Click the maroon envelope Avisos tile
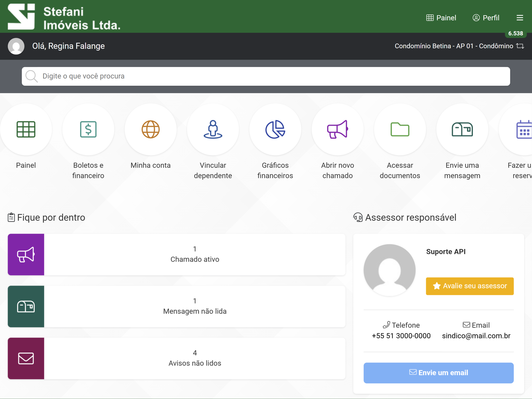532x399 pixels. coord(26,358)
